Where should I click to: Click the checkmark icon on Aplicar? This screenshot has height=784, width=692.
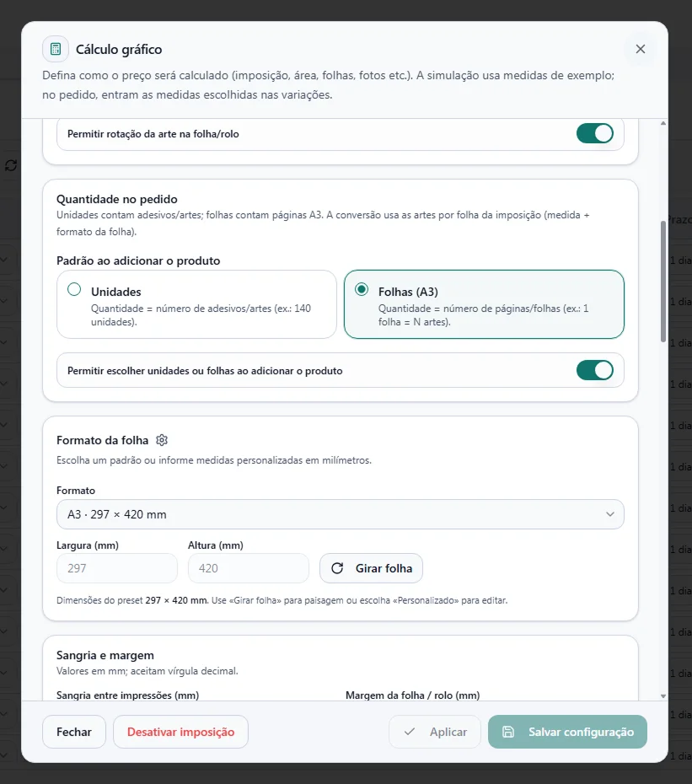click(410, 732)
